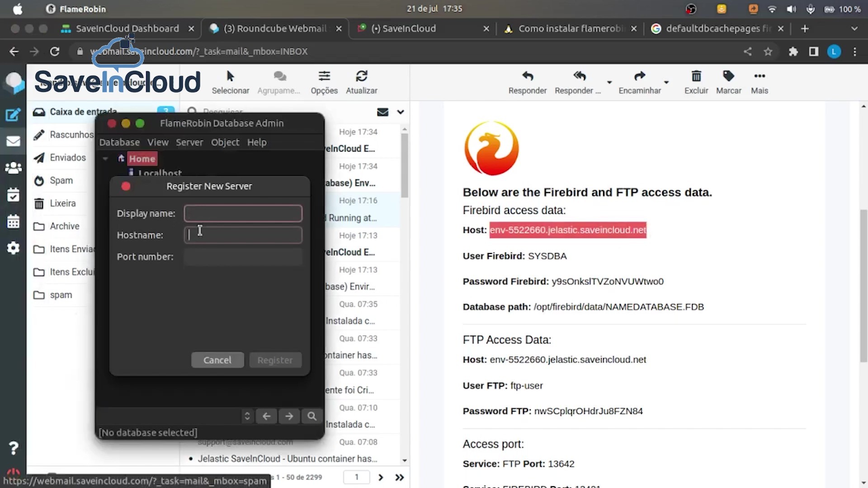Click inside the Hostname input field
This screenshot has width=868, height=488.
[243, 235]
